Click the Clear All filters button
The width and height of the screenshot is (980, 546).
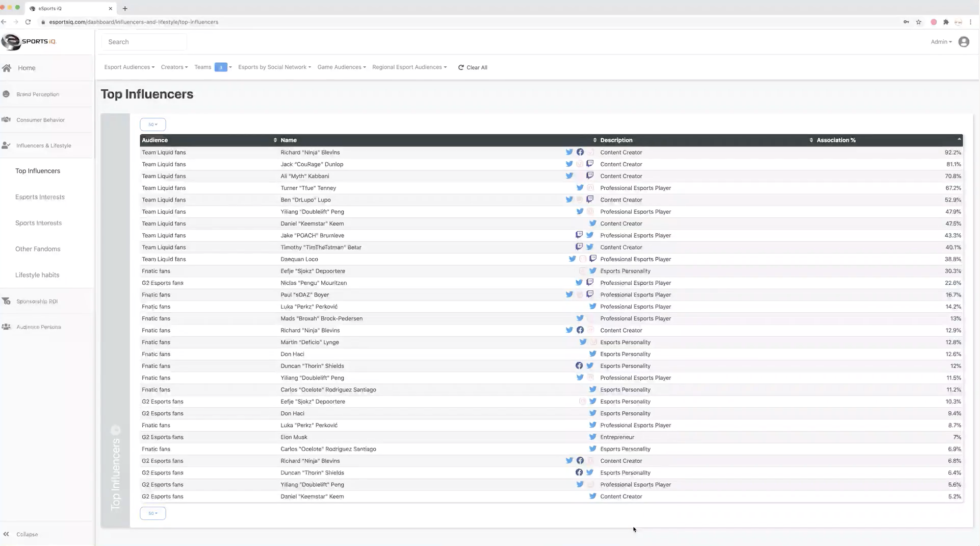click(x=473, y=67)
